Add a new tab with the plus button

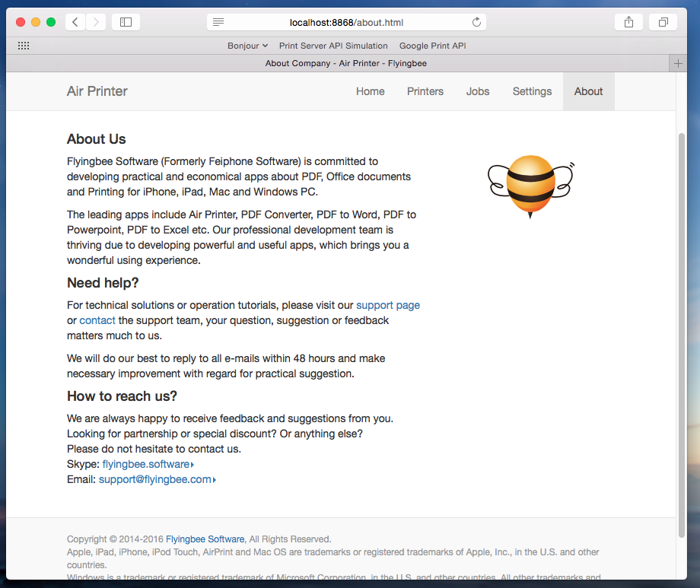[x=678, y=63]
